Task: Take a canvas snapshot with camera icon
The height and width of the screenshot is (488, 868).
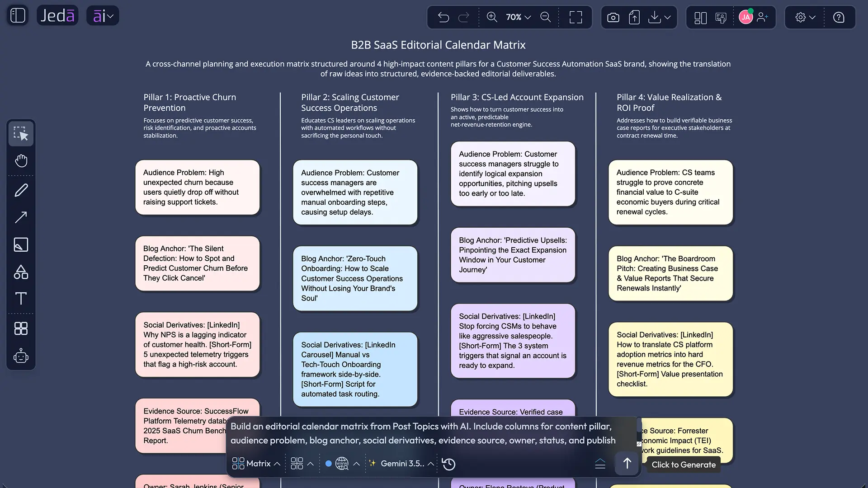Action: point(613,17)
